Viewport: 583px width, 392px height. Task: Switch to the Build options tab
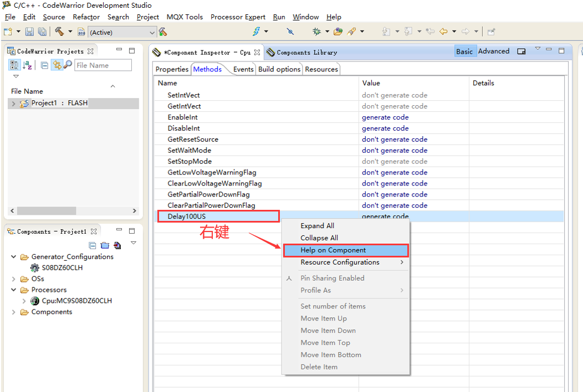[x=279, y=69]
